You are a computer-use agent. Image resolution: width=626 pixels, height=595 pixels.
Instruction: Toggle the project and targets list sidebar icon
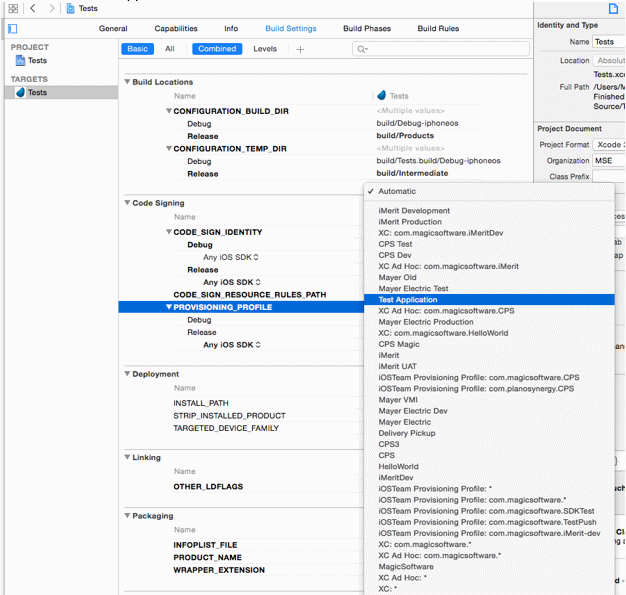pyautogui.click(x=13, y=29)
